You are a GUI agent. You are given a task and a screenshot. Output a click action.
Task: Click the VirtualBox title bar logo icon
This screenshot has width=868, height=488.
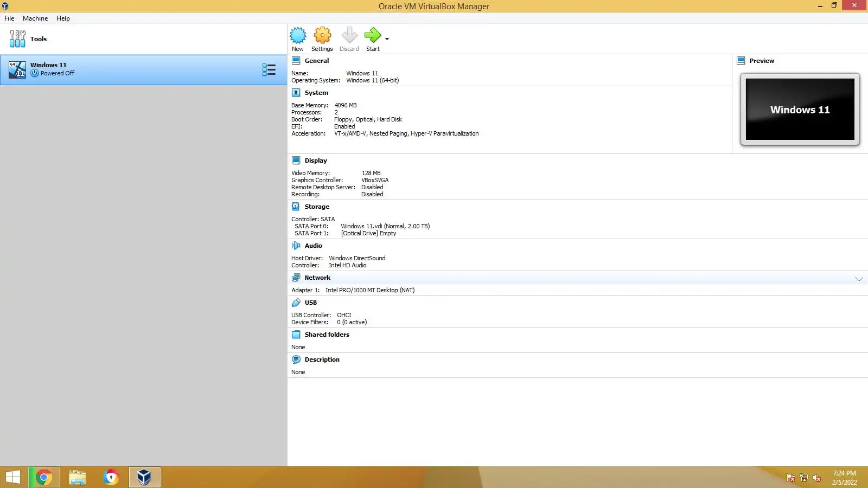[5, 6]
